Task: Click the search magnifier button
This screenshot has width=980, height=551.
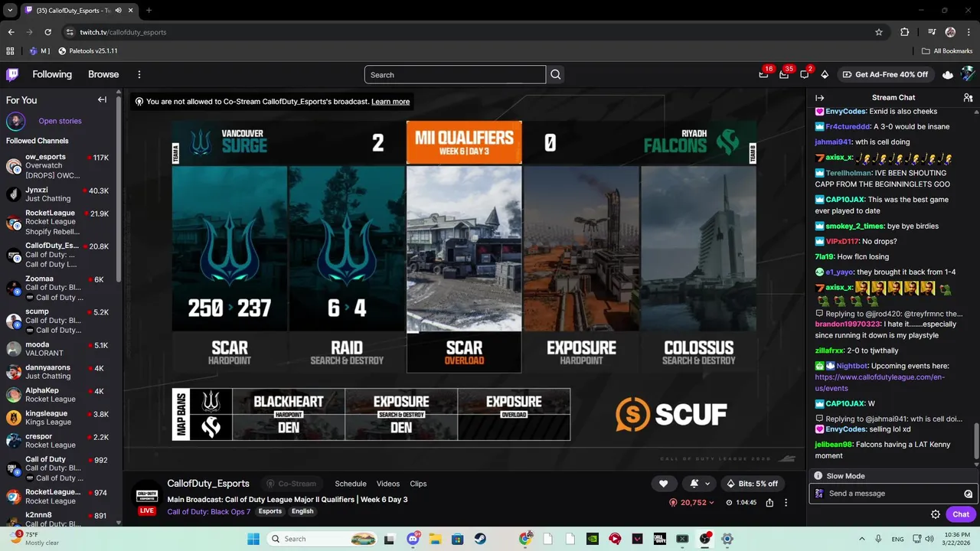Action: click(x=556, y=74)
